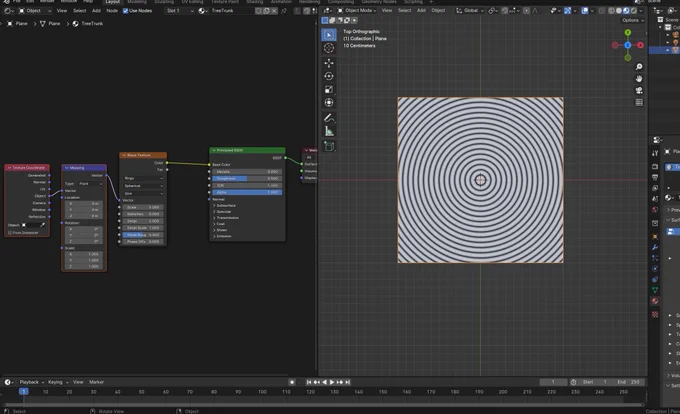Select the Annotate tool
Screen dimensions: 680x414
click(329, 117)
